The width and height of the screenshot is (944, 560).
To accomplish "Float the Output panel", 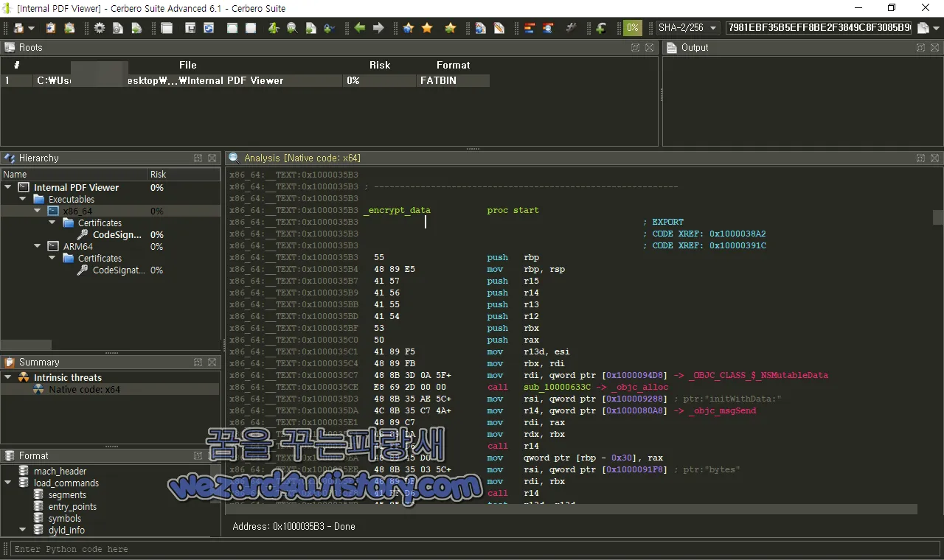I will [920, 47].
